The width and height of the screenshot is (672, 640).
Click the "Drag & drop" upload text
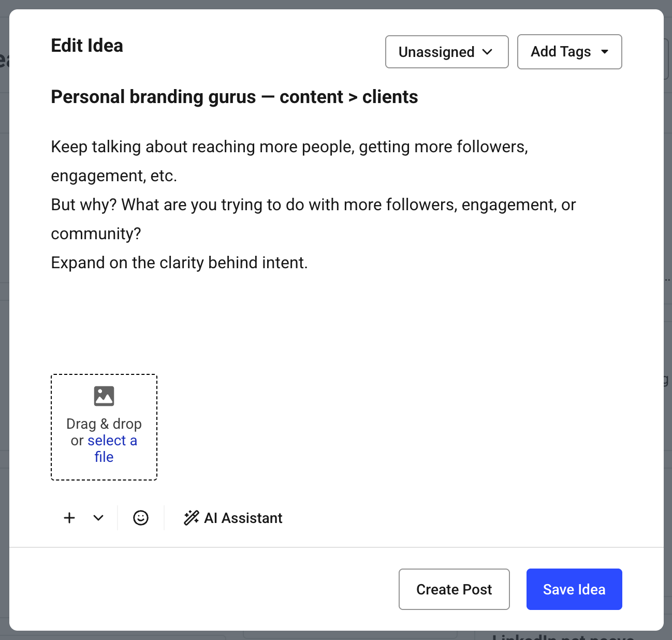104,424
